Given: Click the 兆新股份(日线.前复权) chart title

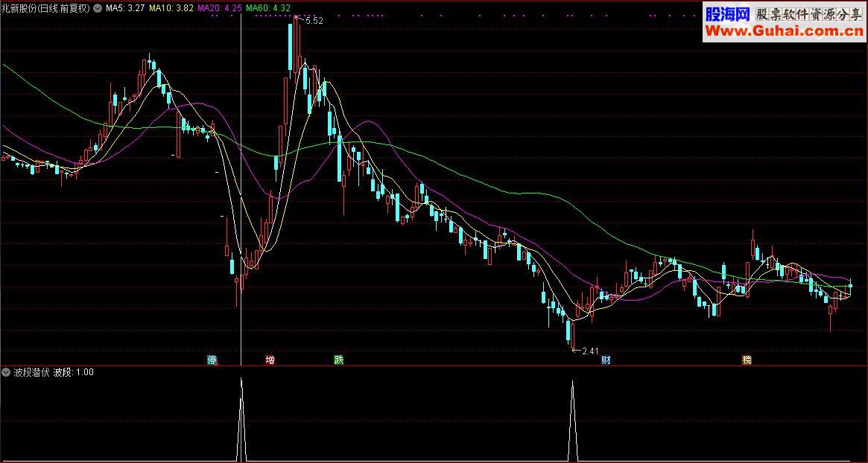Looking at the screenshot, I should 46,8.
